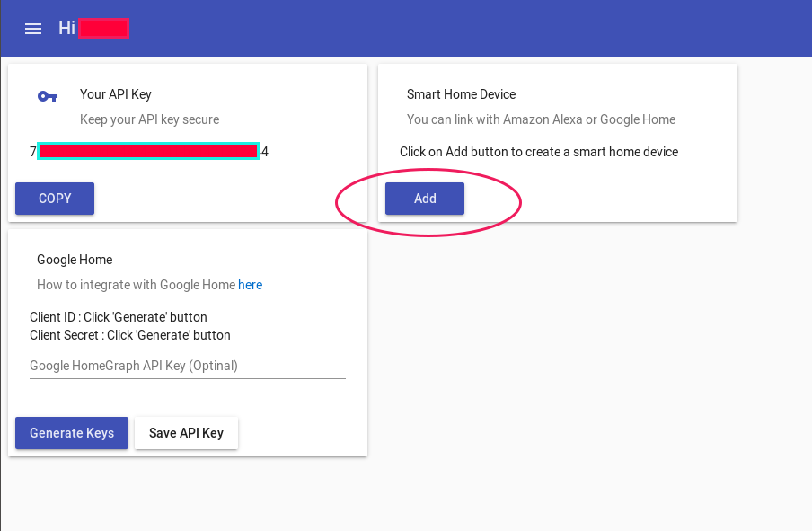The height and width of the screenshot is (531, 812).
Task: Click 'How to integrate with Google Home' text
Action: (136, 285)
